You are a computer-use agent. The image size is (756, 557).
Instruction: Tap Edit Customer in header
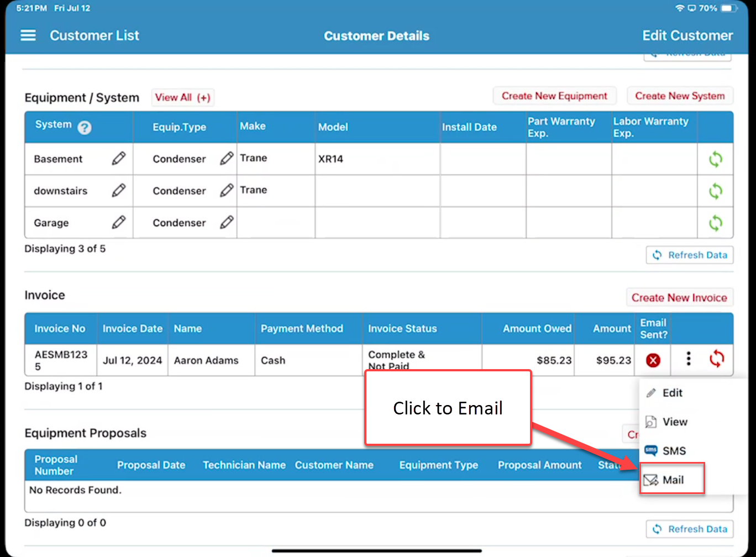[x=687, y=35]
